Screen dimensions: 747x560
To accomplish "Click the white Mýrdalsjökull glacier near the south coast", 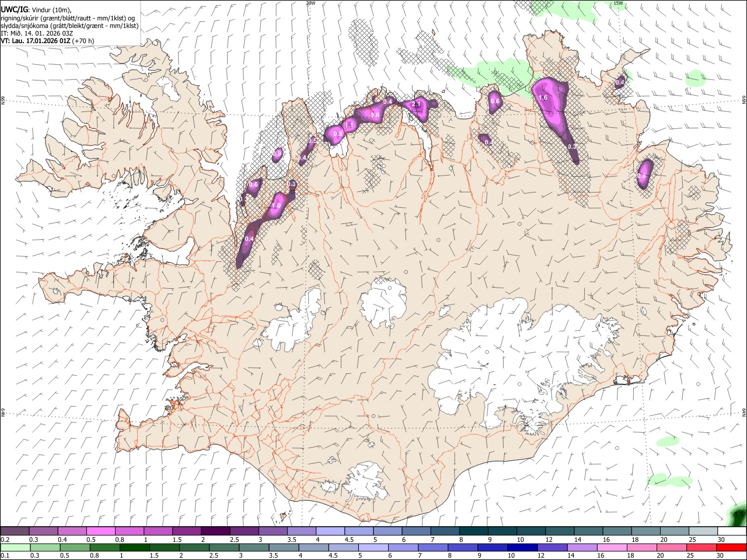I will (x=366, y=480).
